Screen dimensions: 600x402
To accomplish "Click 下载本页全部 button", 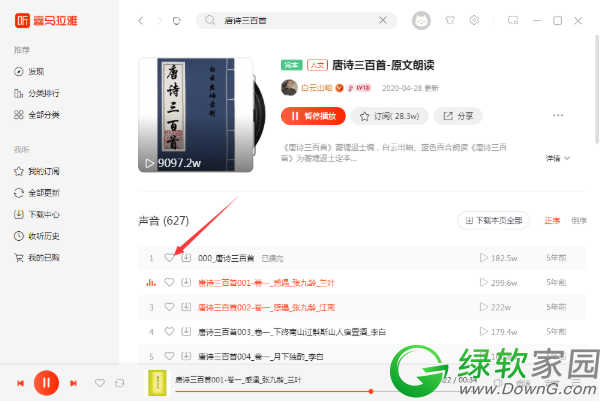I will [x=494, y=220].
